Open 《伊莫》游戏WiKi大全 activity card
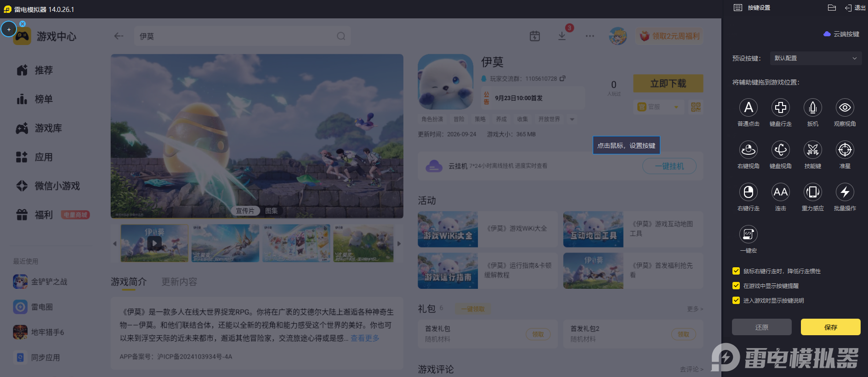868x377 pixels. tap(488, 229)
